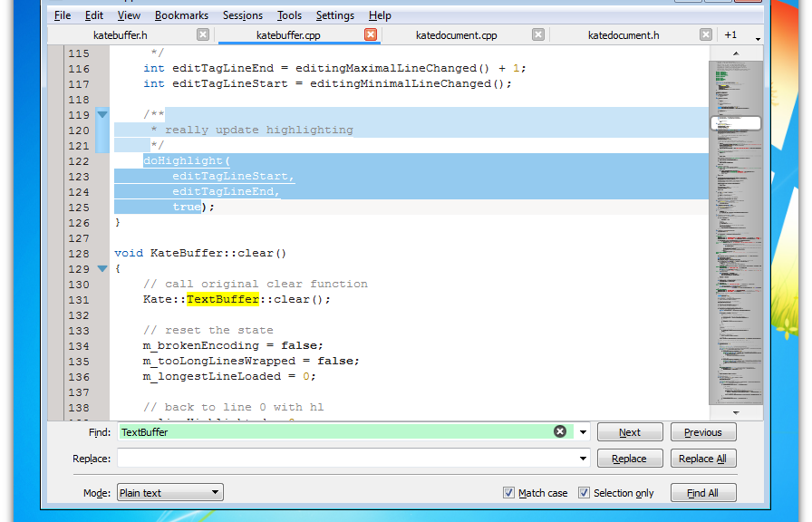Viewport: 812px width, 522px height.
Task: Open the Bookmarks menu
Action: (181, 15)
